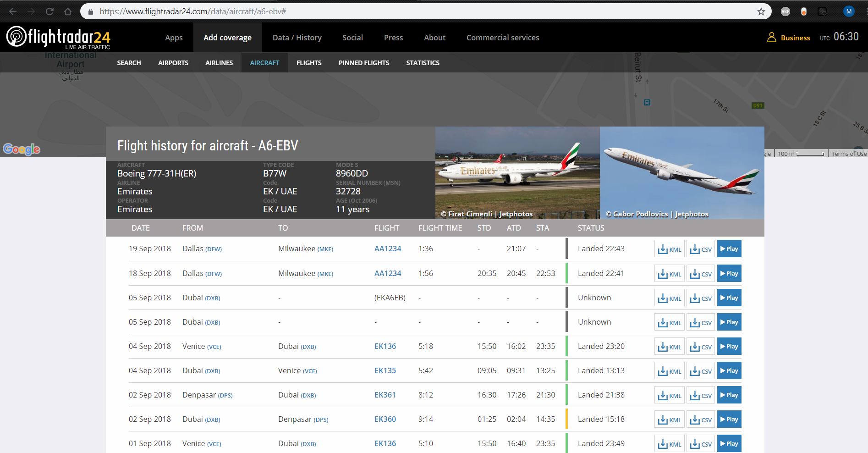
Task: Open the Press menu item
Action: pos(393,38)
